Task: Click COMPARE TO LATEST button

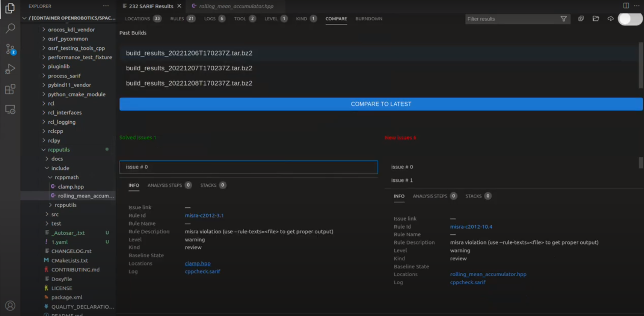Action: [381, 104]
